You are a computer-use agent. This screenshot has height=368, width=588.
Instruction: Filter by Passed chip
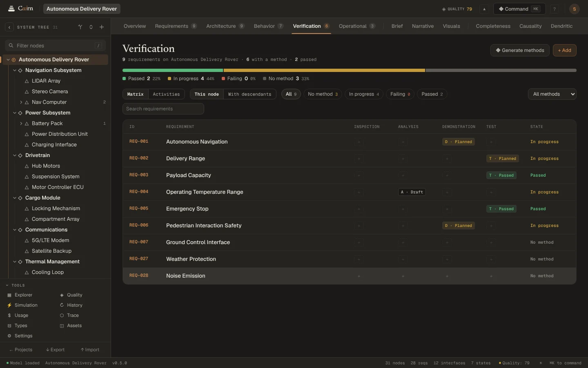click(x=432, y=94)
